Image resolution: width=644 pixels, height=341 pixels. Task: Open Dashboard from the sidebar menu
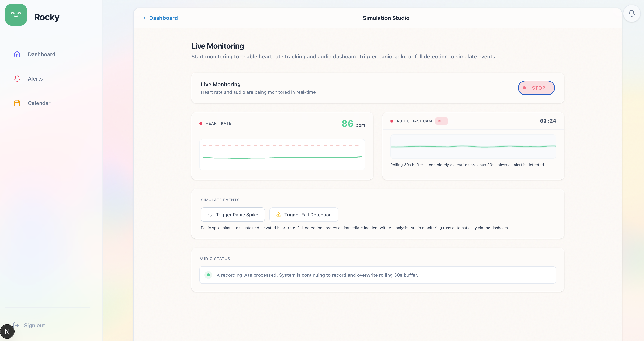point(41,54)
